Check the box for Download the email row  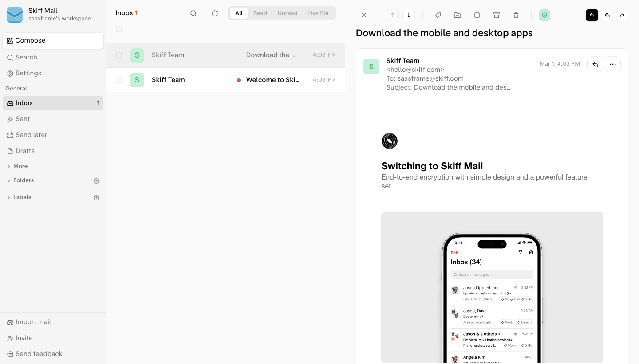[119, 55]
